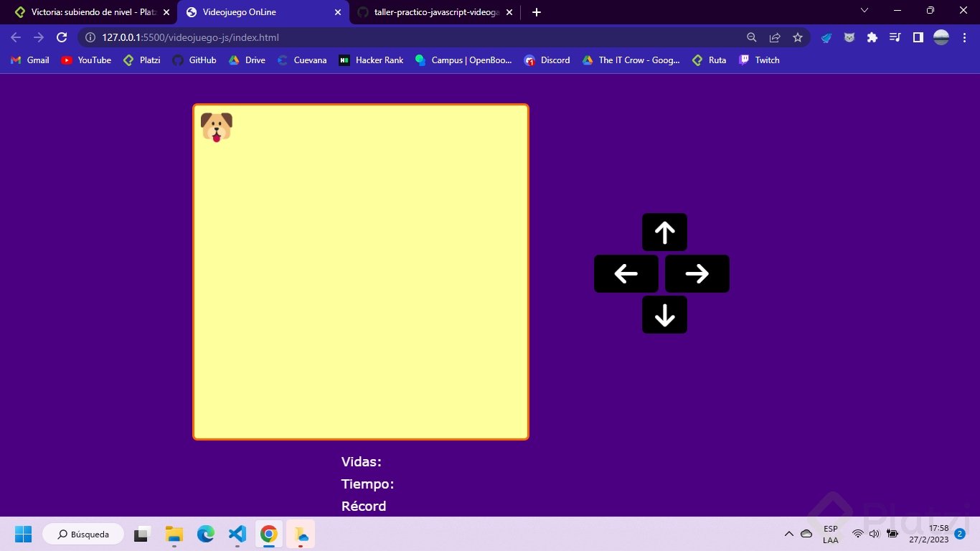This screenshot has width=980, height=551.
Task: View site information icon
Action: point(90,37)
